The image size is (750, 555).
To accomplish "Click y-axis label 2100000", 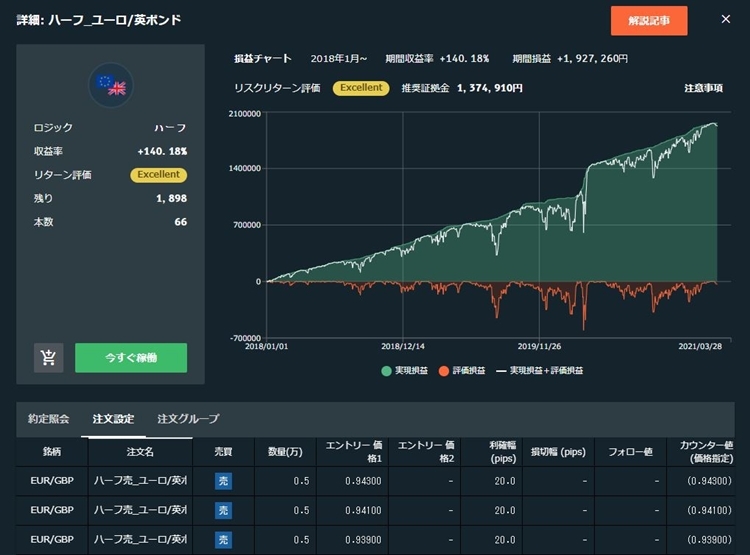I will [245, 113].
